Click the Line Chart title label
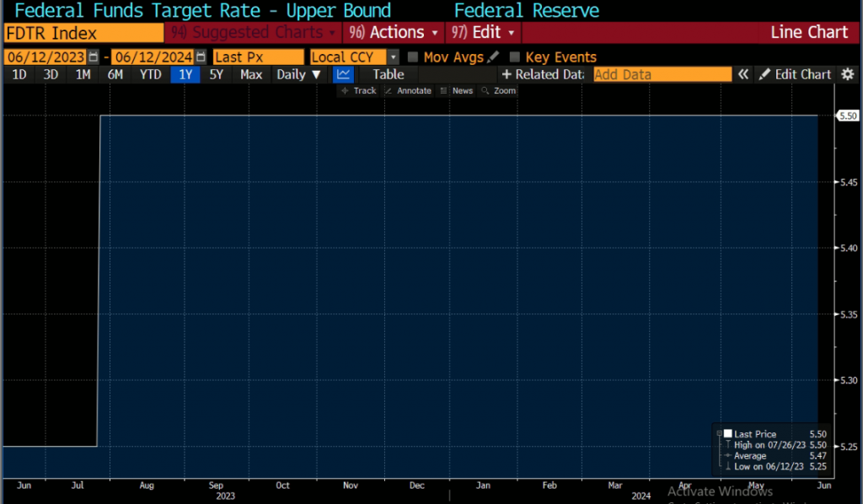The width and height of the screenshot is (863, 504). click(809, 32)
